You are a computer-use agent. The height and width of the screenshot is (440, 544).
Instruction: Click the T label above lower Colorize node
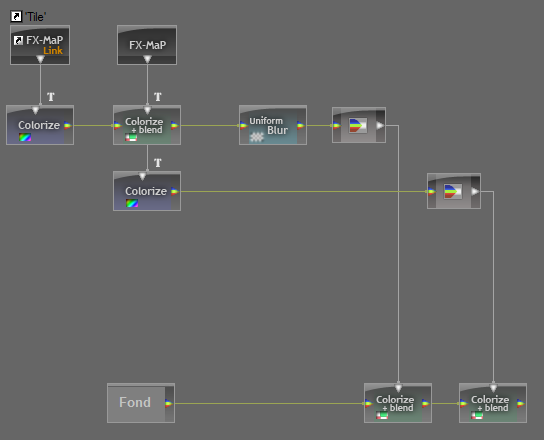click(x=158, y=163)
